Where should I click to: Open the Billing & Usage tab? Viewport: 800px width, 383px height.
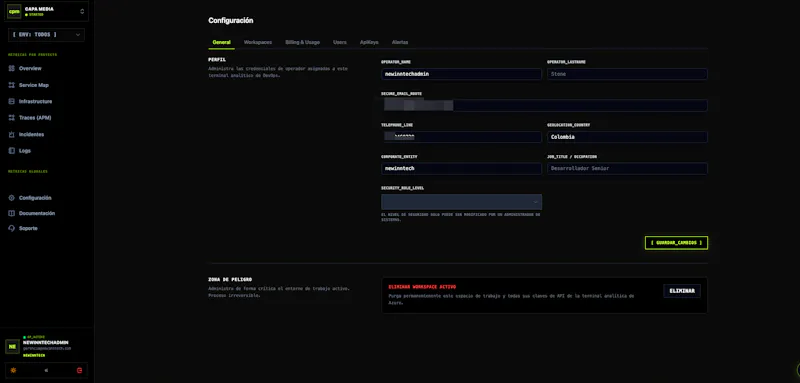303,42
